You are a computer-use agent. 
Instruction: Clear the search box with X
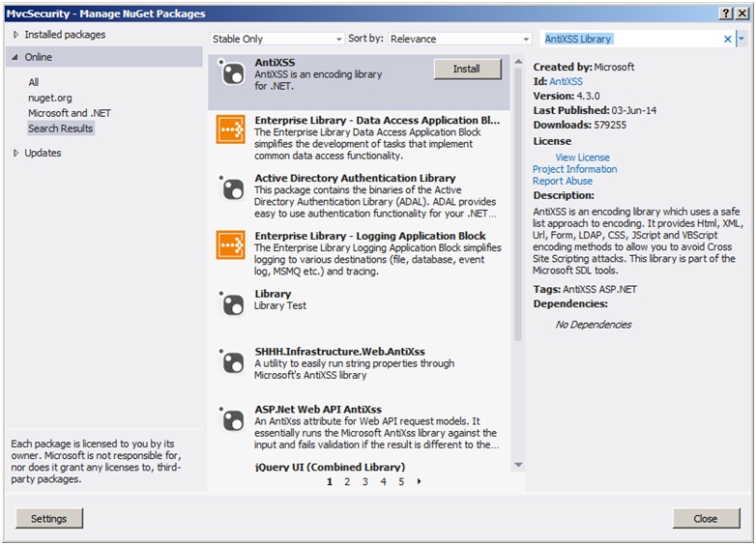728,39
